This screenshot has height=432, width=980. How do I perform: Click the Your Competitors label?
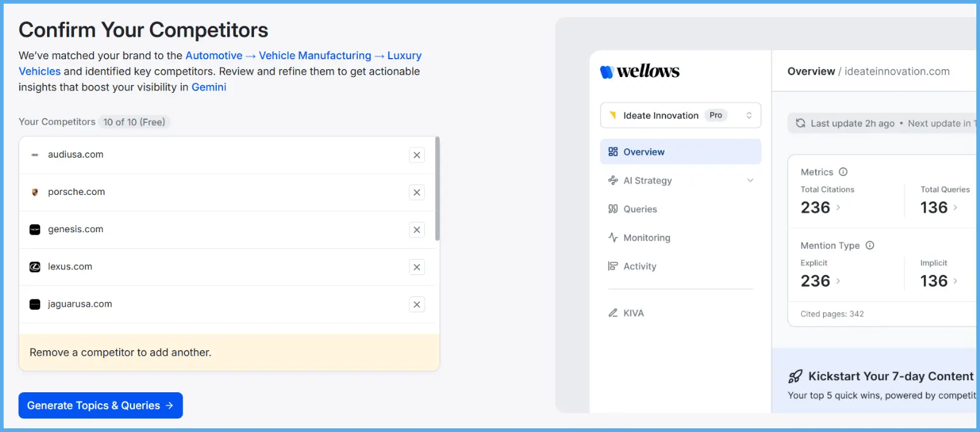(57, 122)
